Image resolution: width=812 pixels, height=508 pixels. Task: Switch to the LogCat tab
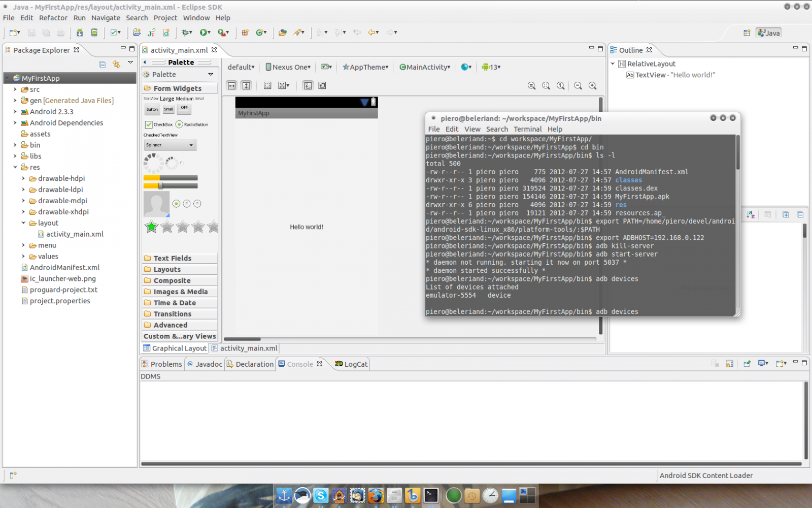[352, 364]
